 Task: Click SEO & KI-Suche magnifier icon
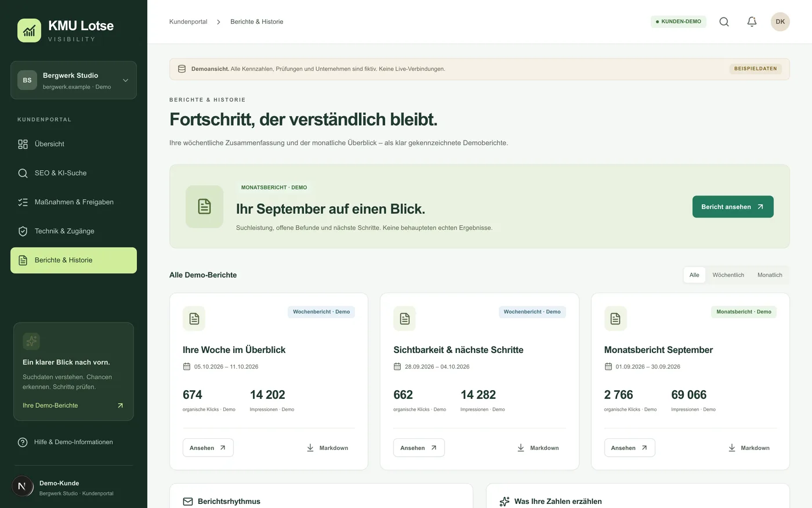coord(23,173)
